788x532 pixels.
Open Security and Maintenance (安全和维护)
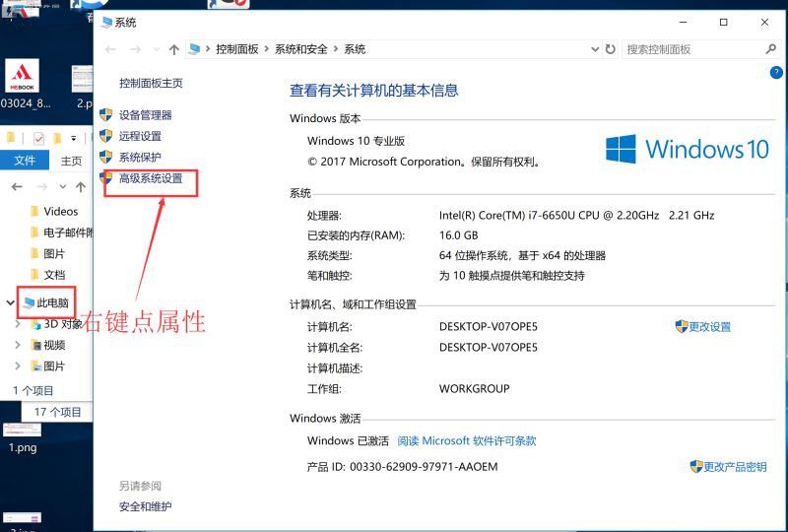145,506
